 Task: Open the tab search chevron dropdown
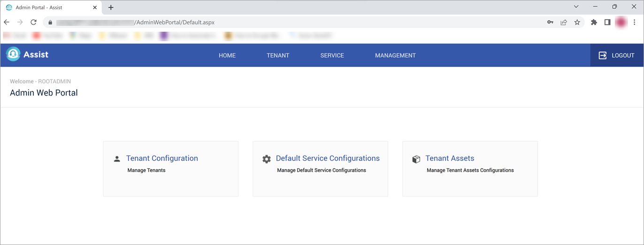[x=576, y=7]
